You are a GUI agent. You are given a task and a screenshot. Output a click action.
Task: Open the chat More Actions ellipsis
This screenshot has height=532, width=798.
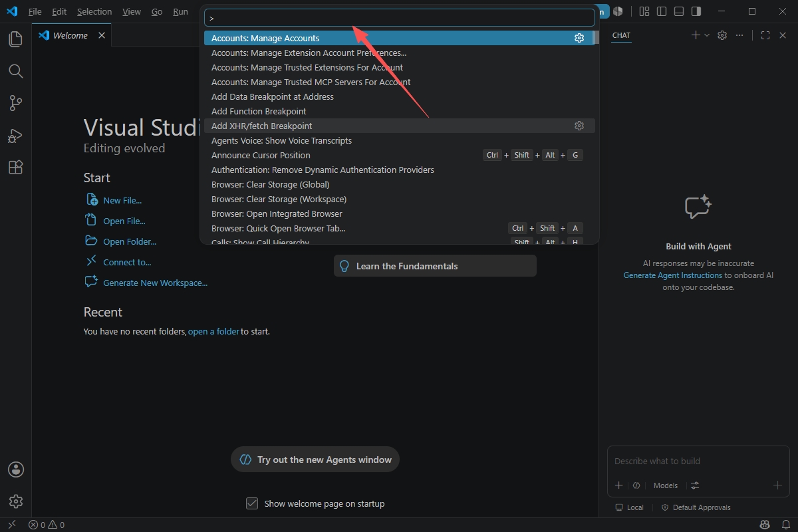click(x=739, y=35)
